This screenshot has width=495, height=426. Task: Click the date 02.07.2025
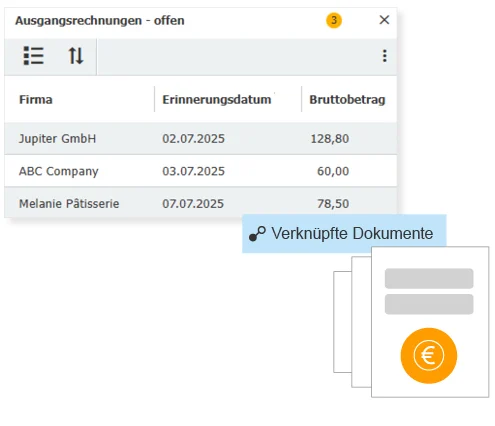click(x=193, y=139)
